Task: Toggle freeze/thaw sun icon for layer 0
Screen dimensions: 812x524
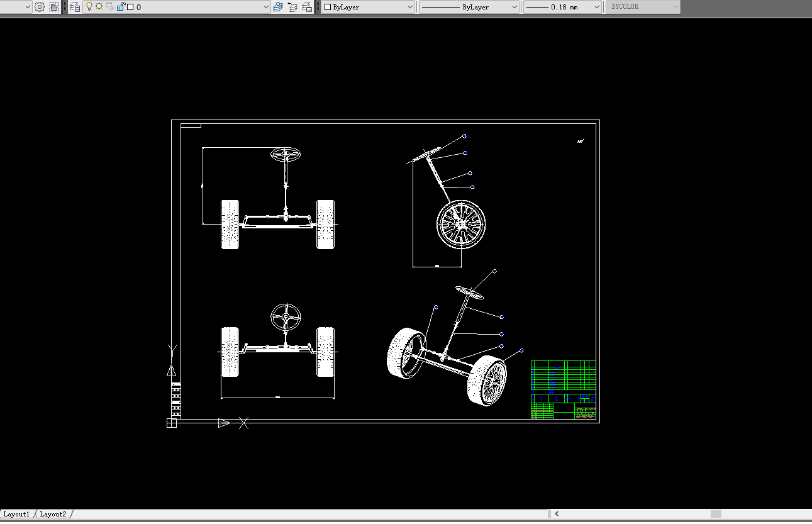Action: coord(99,6)
